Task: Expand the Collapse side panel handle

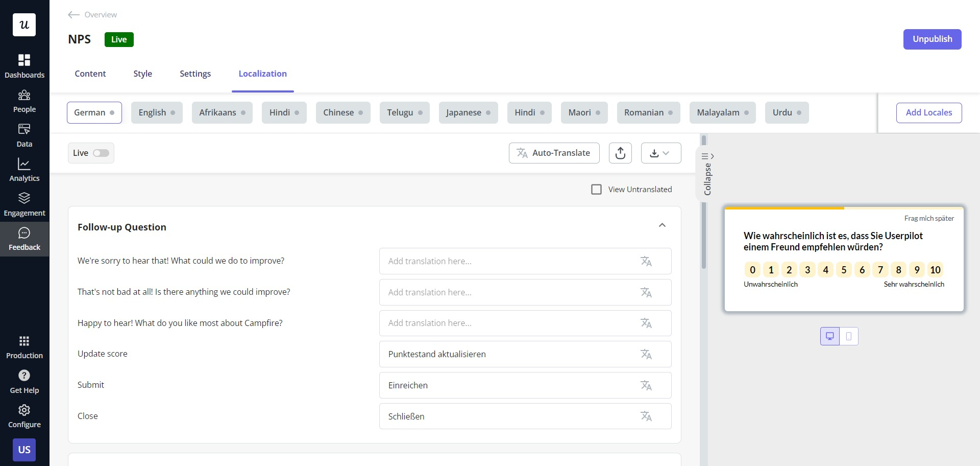Action: pos(708,174)
